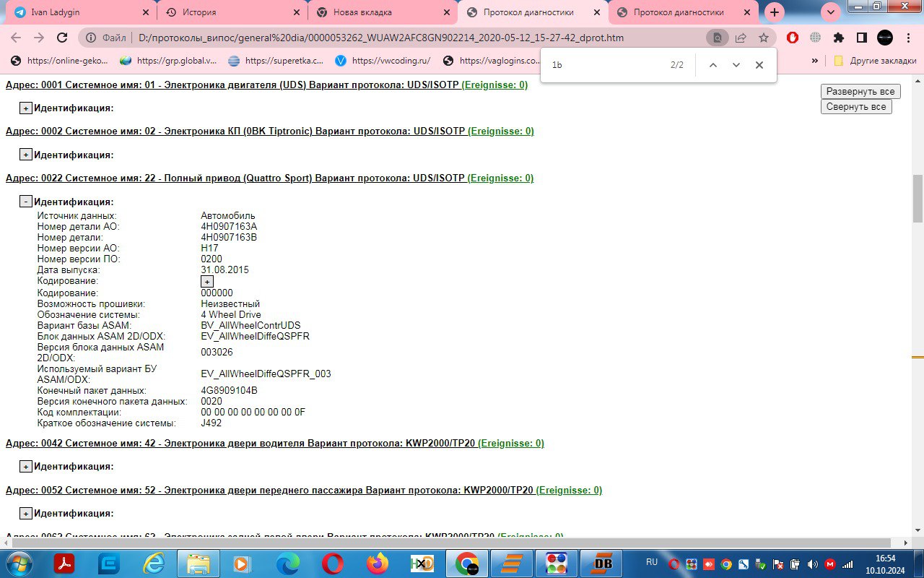
Task: Switch to the Ivan Ladygin tab
Action: pos(79,12)
